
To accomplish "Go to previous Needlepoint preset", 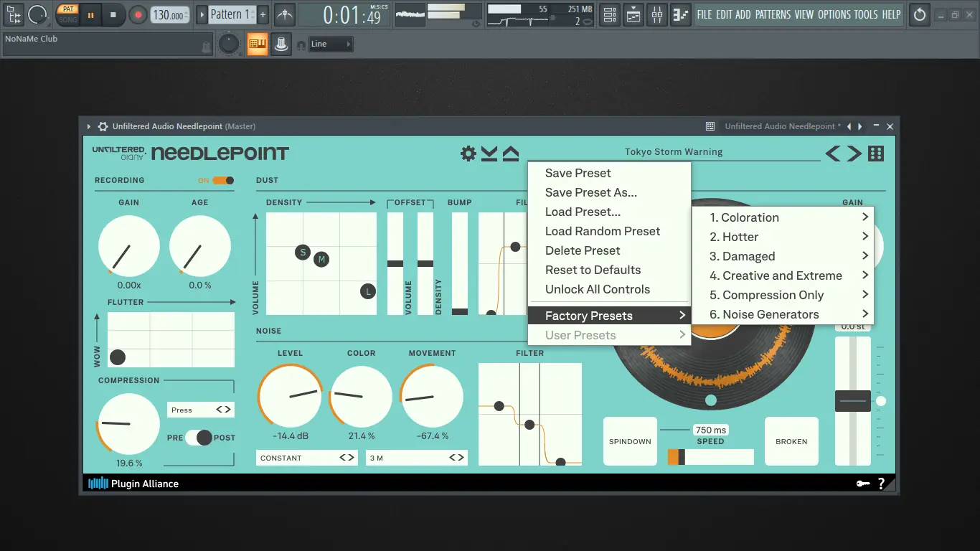I will (x=832, y=153).
